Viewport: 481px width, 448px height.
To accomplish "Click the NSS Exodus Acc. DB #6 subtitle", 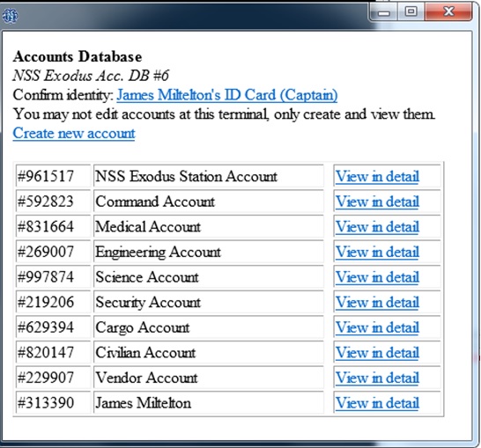I will coord(91,76).
